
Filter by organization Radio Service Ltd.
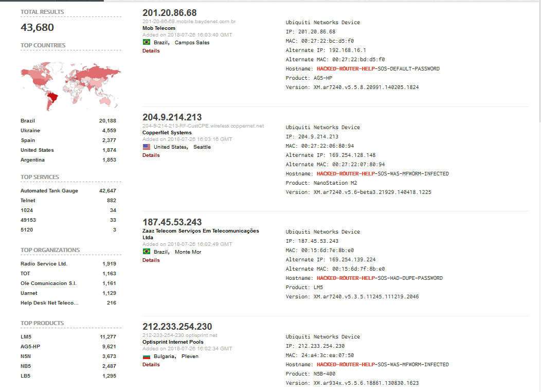[x=44, y=263]
